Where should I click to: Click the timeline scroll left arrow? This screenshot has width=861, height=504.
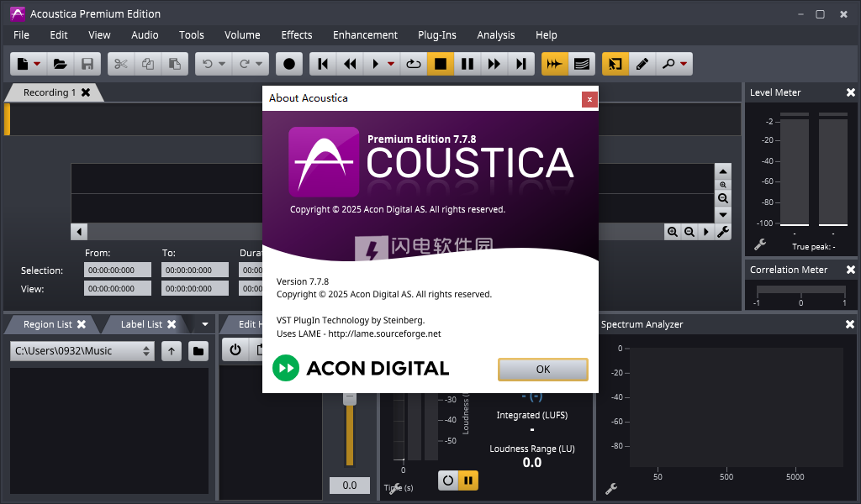coord(79,232)
